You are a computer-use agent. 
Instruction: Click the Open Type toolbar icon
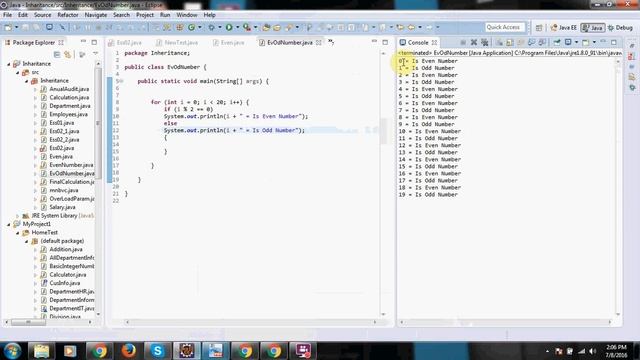click(266, 27)
